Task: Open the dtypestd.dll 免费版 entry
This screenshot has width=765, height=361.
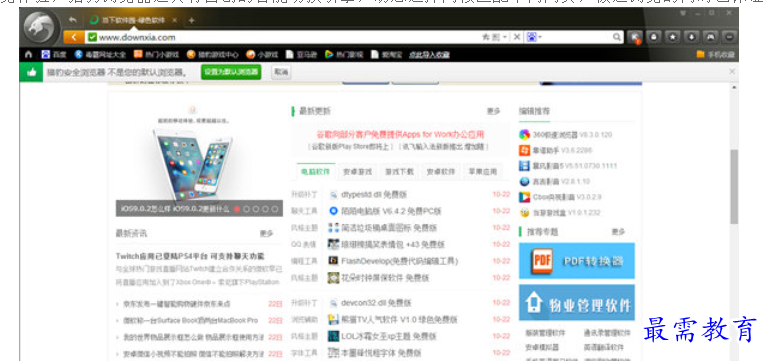Action: click(374, 195)
